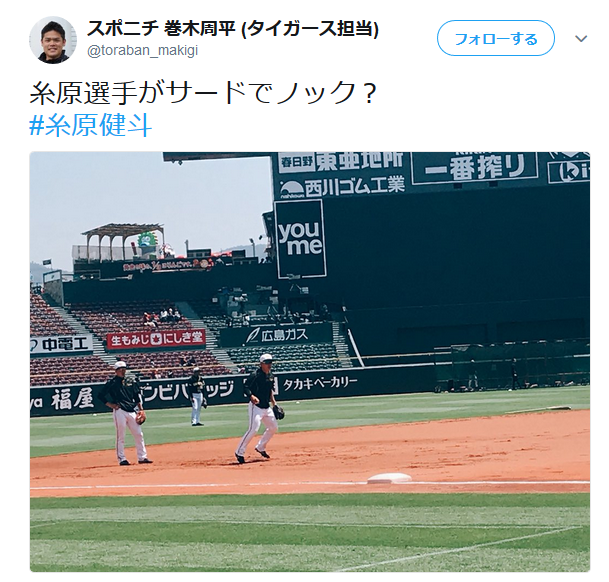Open the @toraban_makigi handle link
Screen dimensions: 609x582
pyautogui.click(x=143, y=51)
